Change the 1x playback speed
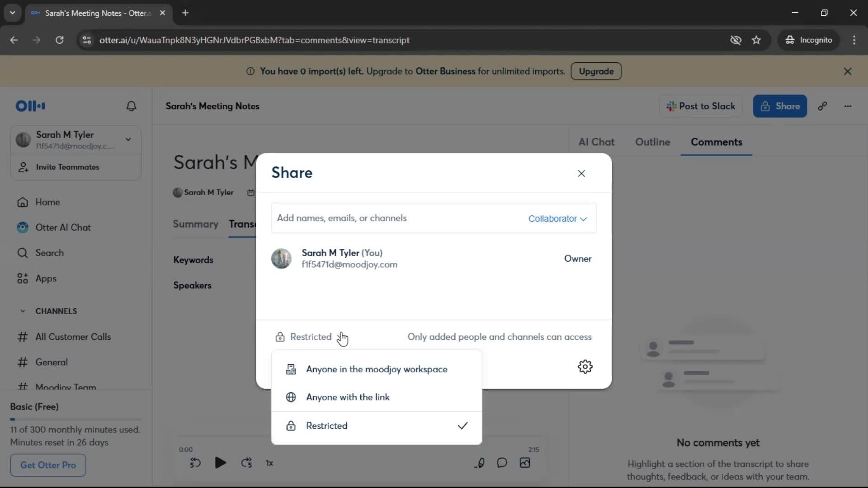This screenshot has width=868, height=488. (x=269, y=463)
